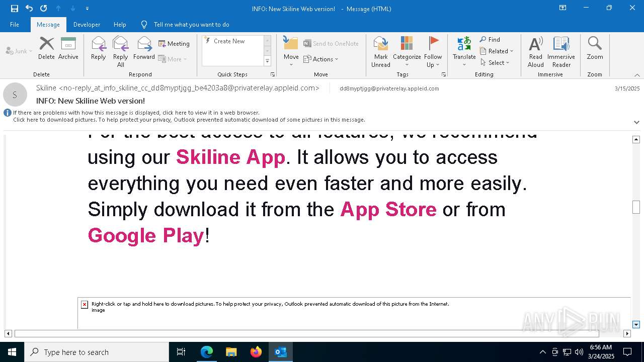Expand the More respond options

pyautogui.click(x=173, y=59)
